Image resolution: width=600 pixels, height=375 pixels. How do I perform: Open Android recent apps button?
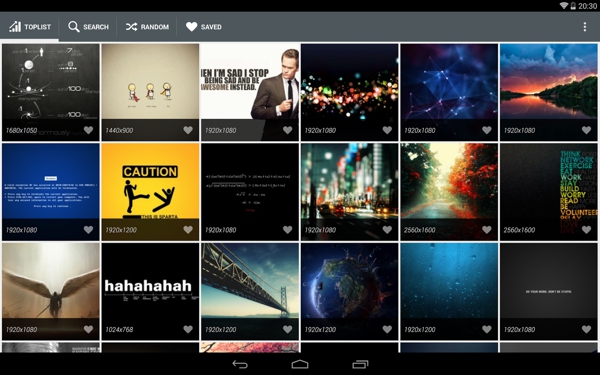(x=360, y=364)
